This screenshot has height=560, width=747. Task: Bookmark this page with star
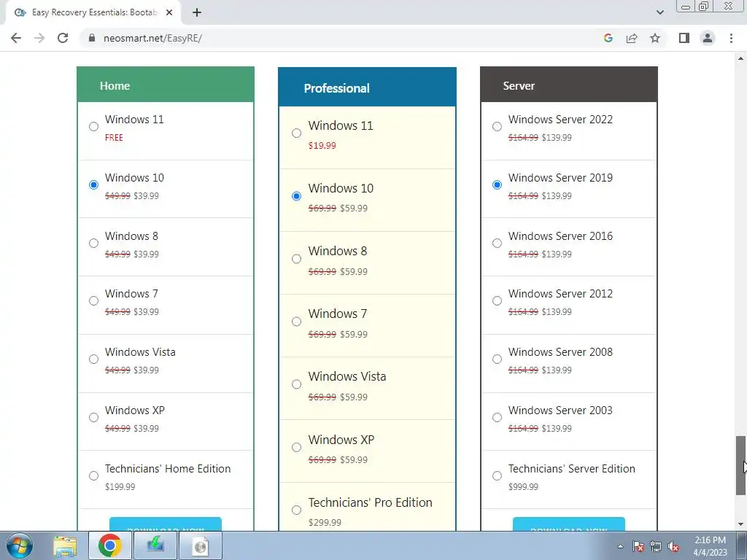point(655,38)
